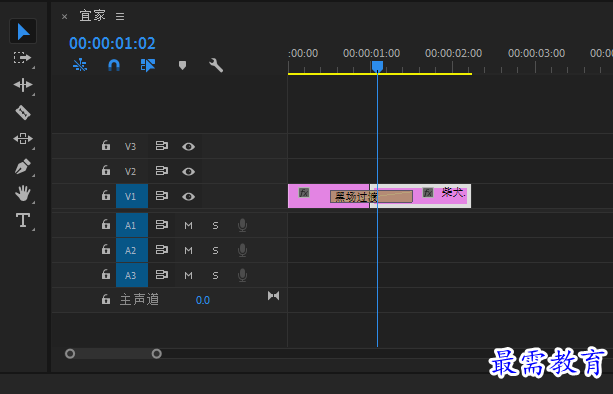Toggle Snap magnet in timeline
The image size is (613, 394).
point(114,65)
